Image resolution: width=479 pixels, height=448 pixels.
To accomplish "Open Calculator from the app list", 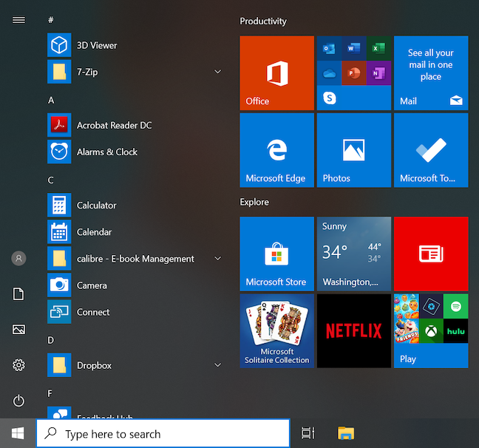I will pos(96,206).
